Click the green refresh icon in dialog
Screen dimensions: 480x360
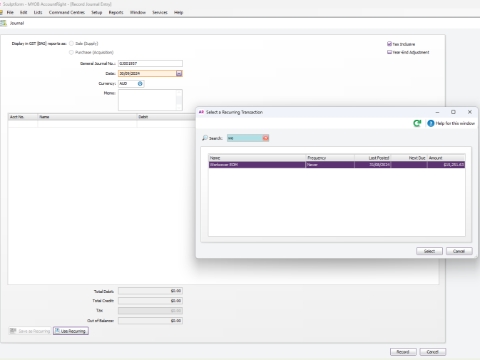coord(417,123)
